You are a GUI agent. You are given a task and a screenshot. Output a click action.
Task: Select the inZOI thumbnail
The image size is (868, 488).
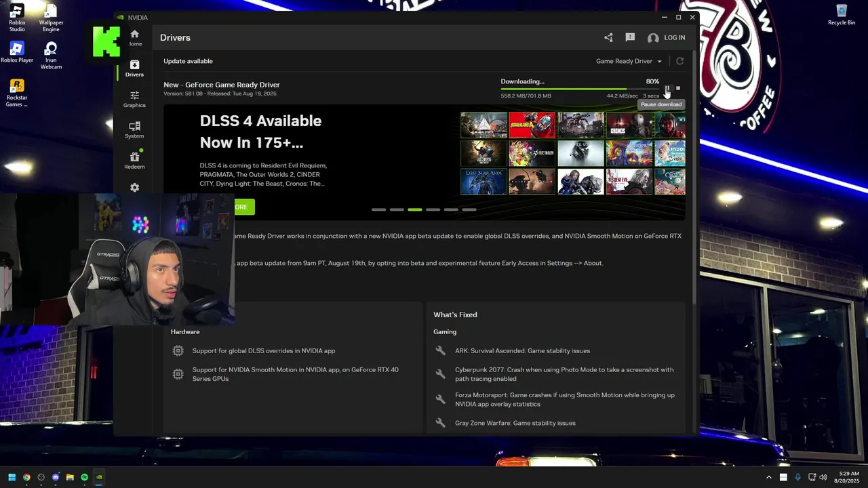click(670, 154)
